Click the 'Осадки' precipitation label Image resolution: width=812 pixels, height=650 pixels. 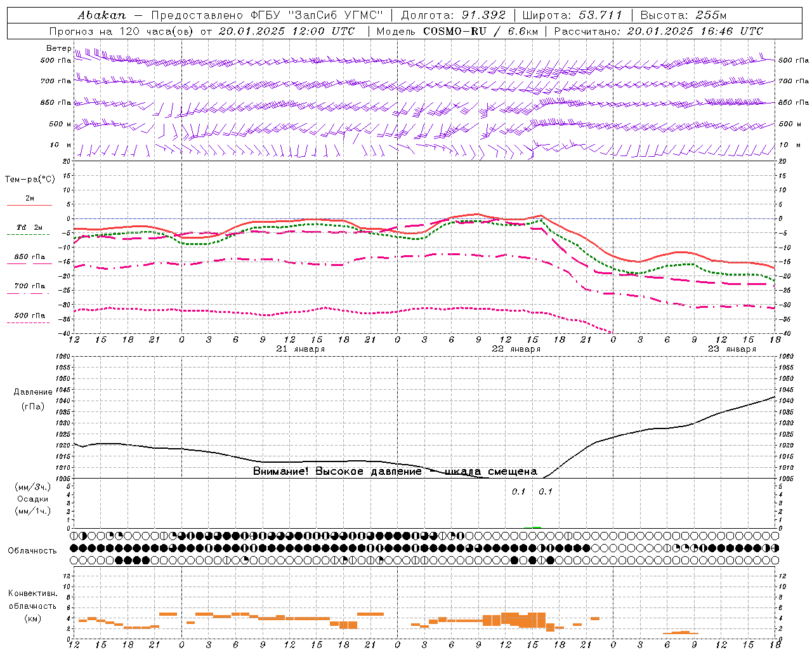tap(33, 499)
